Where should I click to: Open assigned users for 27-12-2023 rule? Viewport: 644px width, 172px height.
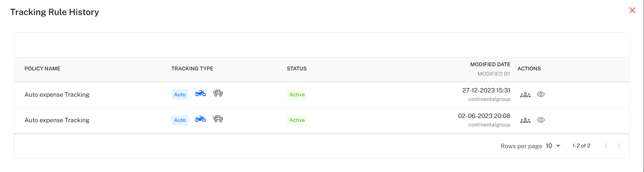click(x=525, y=95)
